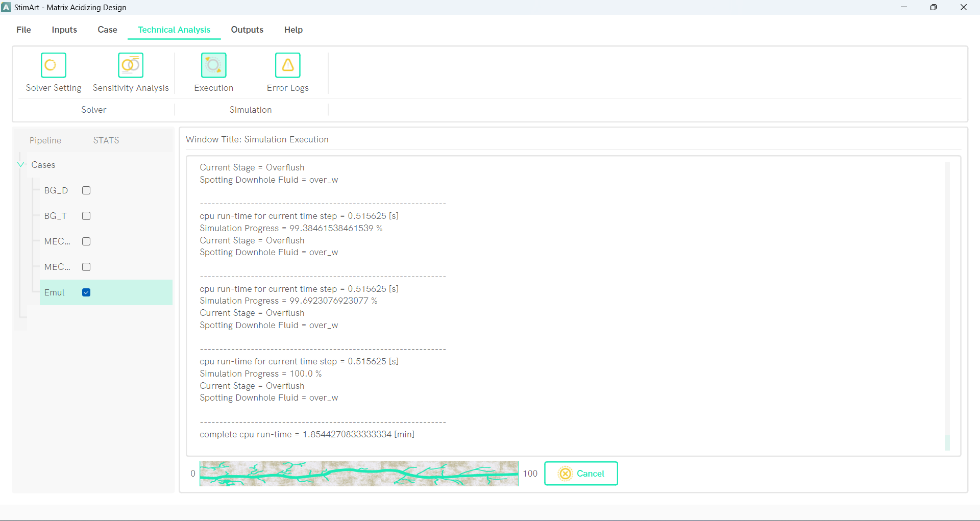Select the Pipeline tab
Viewport: 980px width, 521px height.
coord(45,140)
